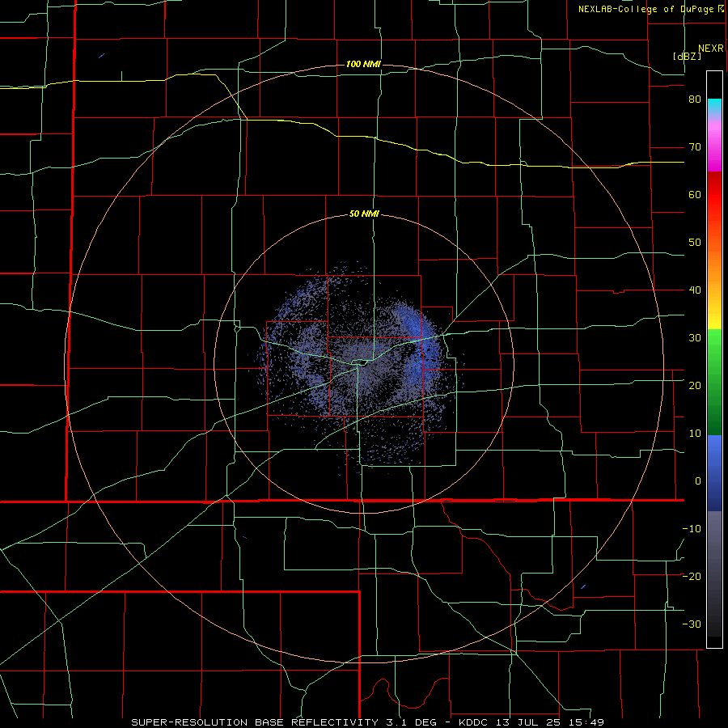Click the NEXR label above the color scale
The image size is (728, 728).
(711, 49)
